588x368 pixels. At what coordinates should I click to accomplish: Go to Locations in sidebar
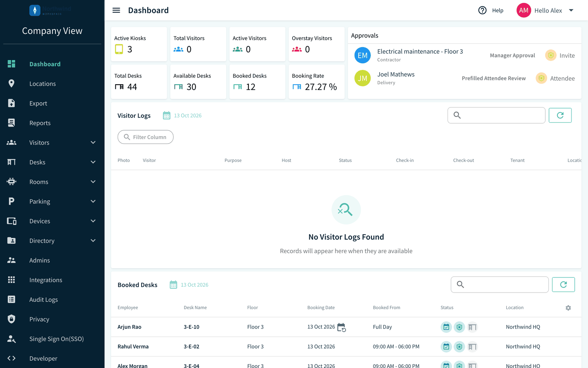pyautogui.click(x=52, y=84)
